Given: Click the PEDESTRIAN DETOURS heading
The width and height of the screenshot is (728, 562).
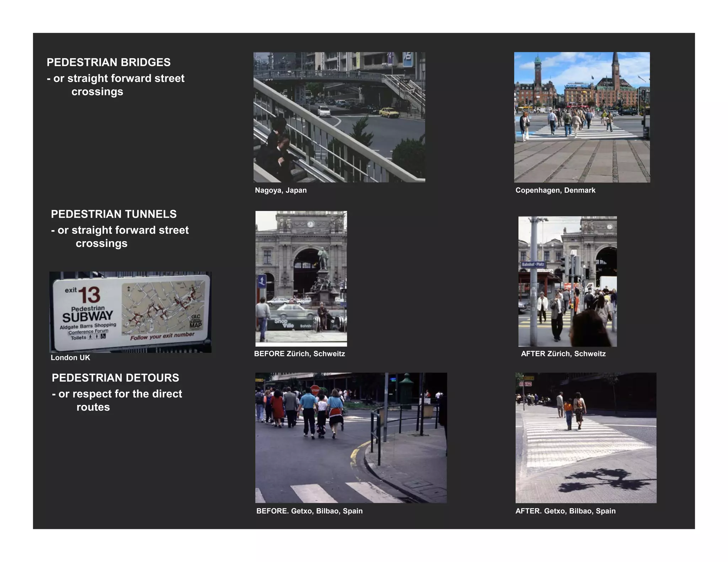Looking at the screenshot, I should pyautogui.click(x=116, y=378).
